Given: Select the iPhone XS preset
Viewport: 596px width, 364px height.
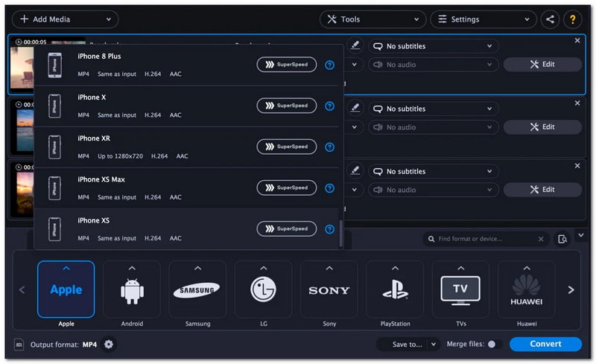Looking at the screenshot, I should pos(186,229).
